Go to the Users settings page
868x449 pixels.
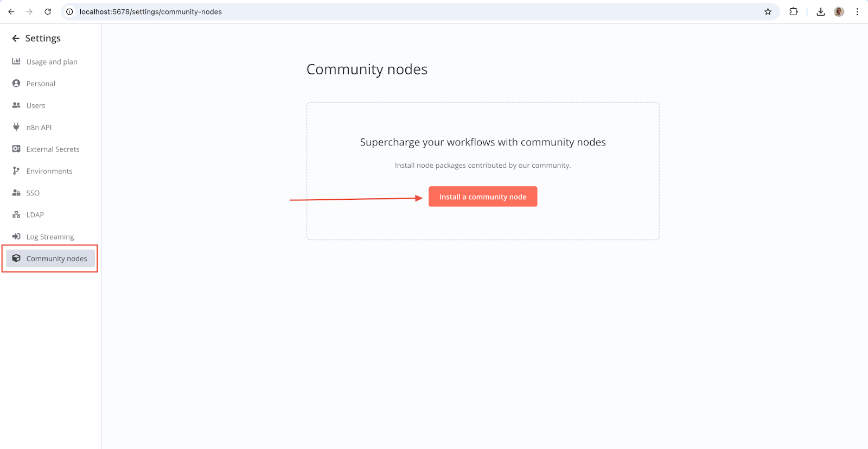(x=50, y=105)
